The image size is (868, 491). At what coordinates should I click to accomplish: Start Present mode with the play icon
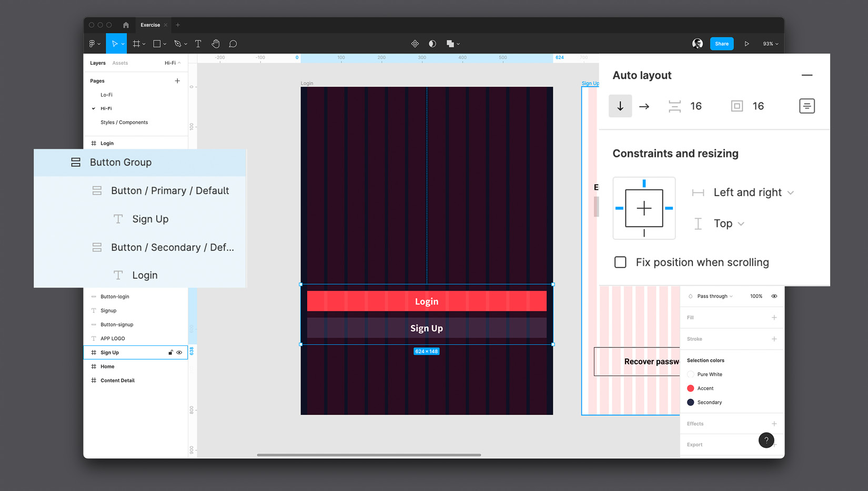(747, 44)
